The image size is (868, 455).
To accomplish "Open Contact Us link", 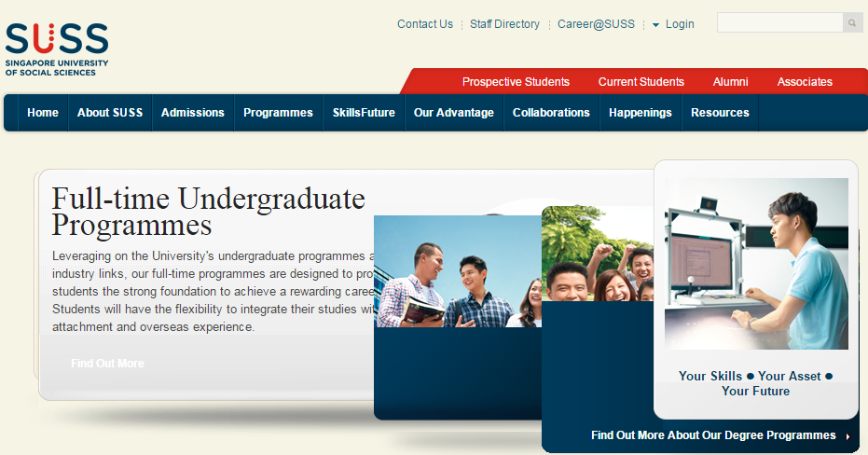I will coord(424,24).
